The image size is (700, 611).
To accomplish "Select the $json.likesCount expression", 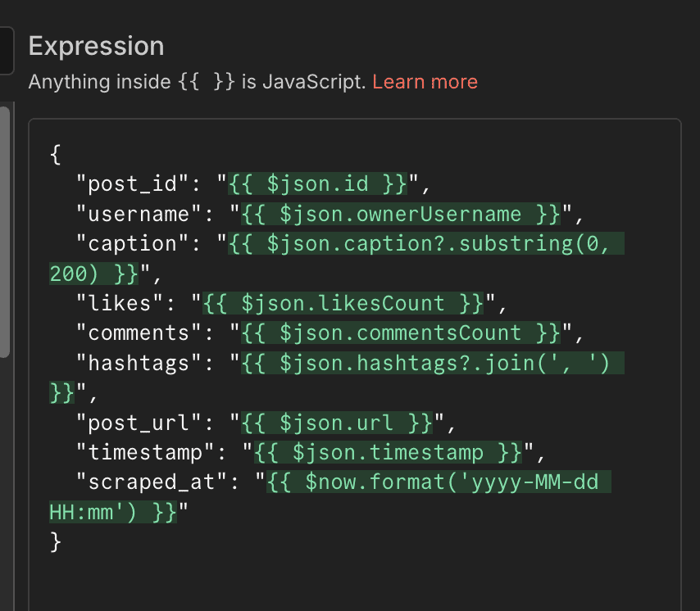I will (x=343, y=303).
